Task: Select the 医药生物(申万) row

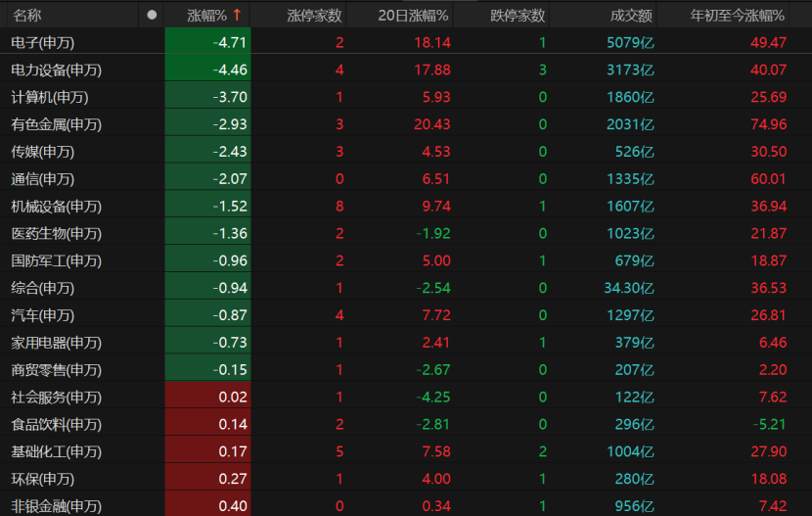Action: pos(406,233)
